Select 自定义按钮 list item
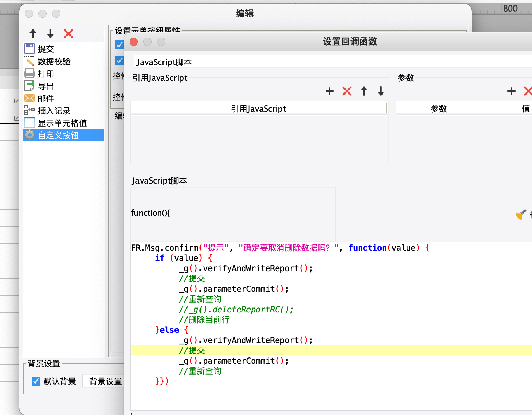The image size is (532, 415). (x=58, y=135)
